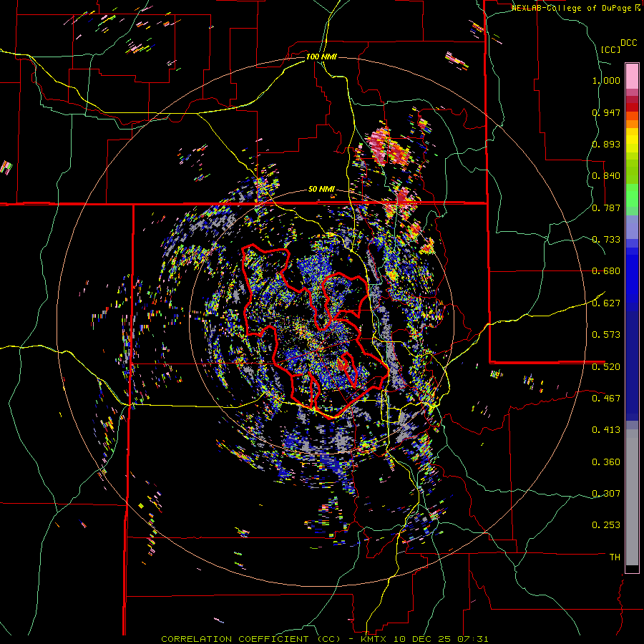Click the KMTX station identifier in caption

[375, 639]
